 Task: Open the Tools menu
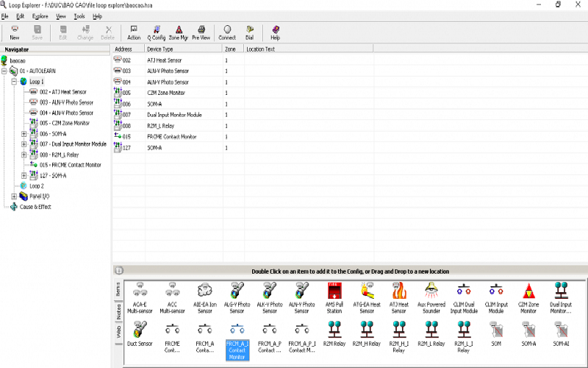point(79,16)
